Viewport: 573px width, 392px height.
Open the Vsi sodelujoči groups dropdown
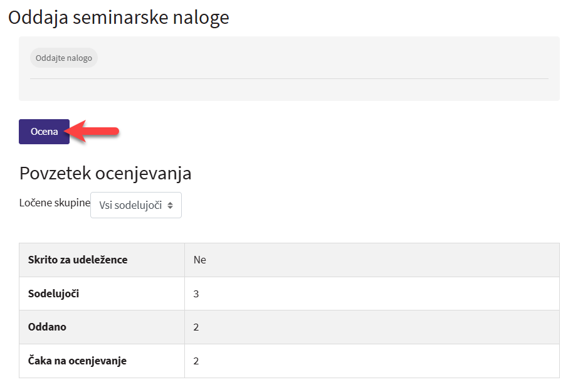(135, 205)
